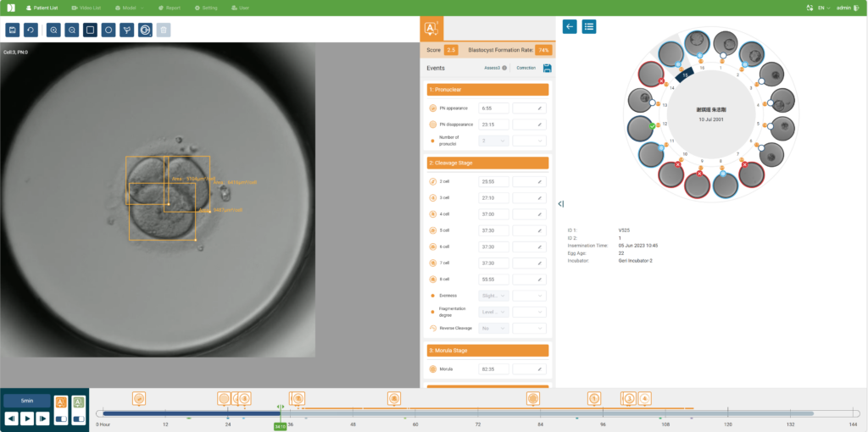This screenshot has width=868, height=432.
Task: Click the green 34:10 timeline position marker
Action: coord(280,426)
